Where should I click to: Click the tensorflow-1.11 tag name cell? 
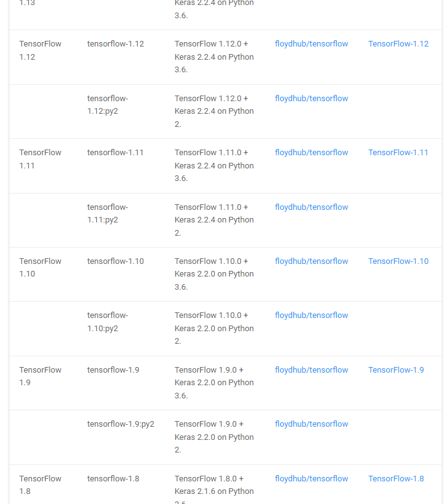point(115,153)
